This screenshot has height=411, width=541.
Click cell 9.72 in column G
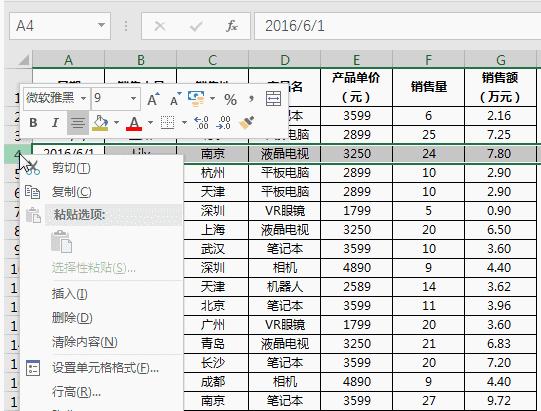click(501, 401)
